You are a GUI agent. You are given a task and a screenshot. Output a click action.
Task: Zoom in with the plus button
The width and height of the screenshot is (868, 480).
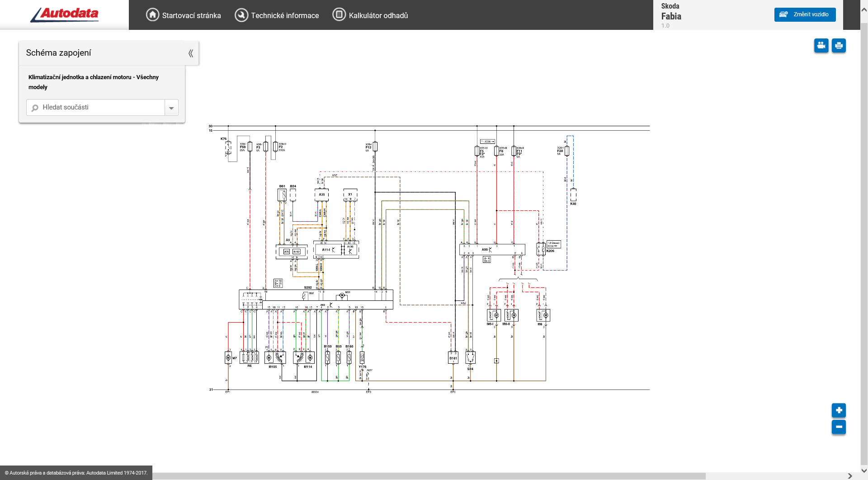(x=839, y=410)
